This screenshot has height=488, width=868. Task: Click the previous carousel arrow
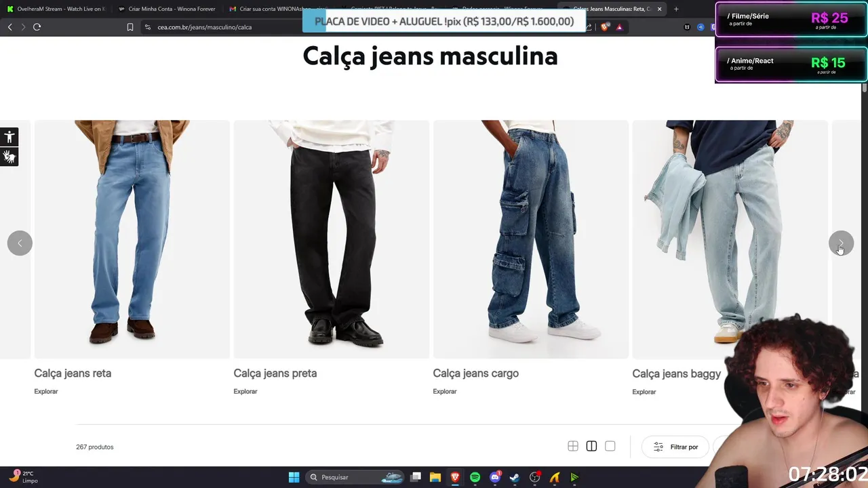[20, 243]
